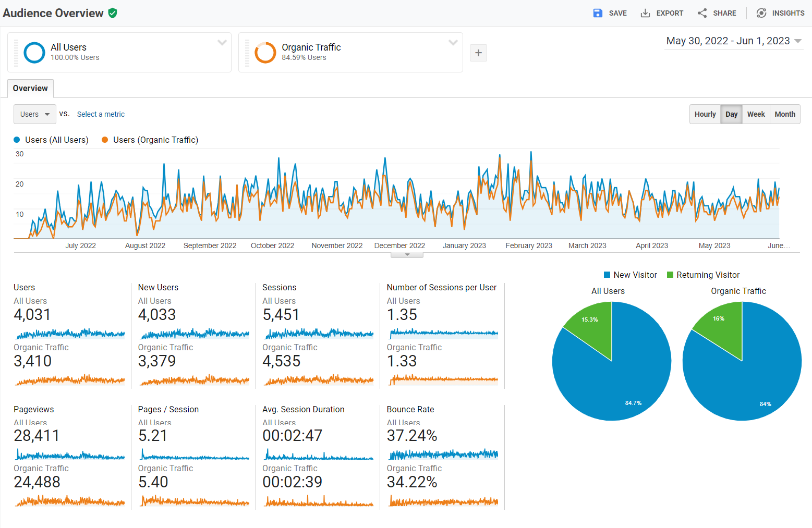
Task: Add a new segment with the plus icon
Action: click(x=478, y=53)
